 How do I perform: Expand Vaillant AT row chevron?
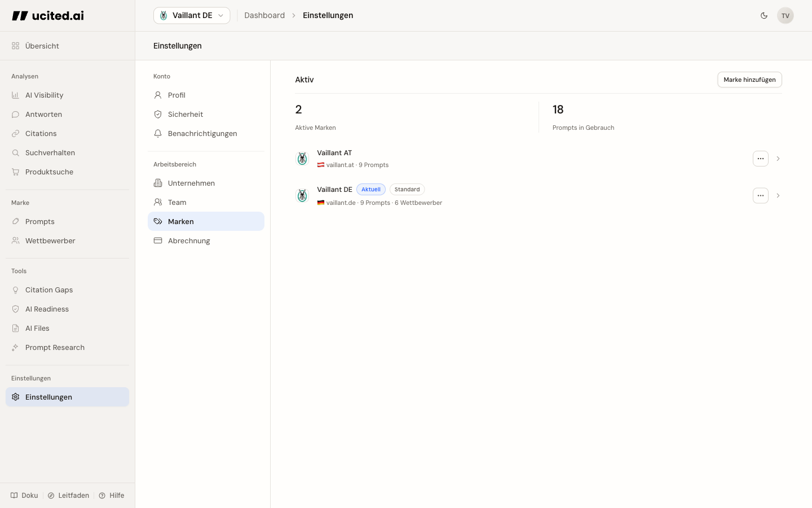click(778, 159)
